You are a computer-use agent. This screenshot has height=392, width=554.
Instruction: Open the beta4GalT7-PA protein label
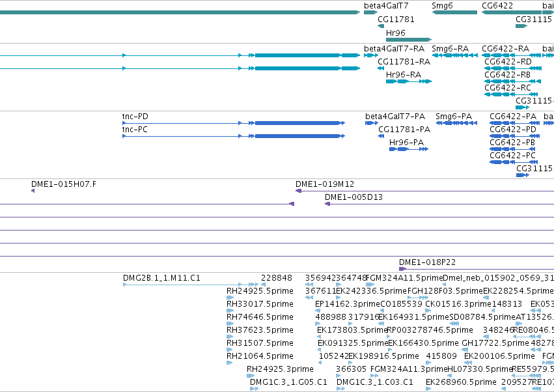[395, 117]
